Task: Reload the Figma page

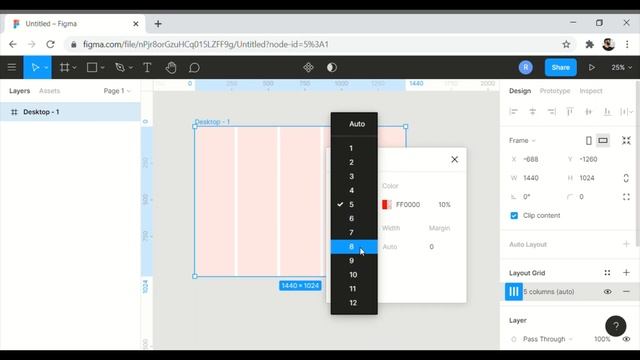Action: tap(50, 44)
